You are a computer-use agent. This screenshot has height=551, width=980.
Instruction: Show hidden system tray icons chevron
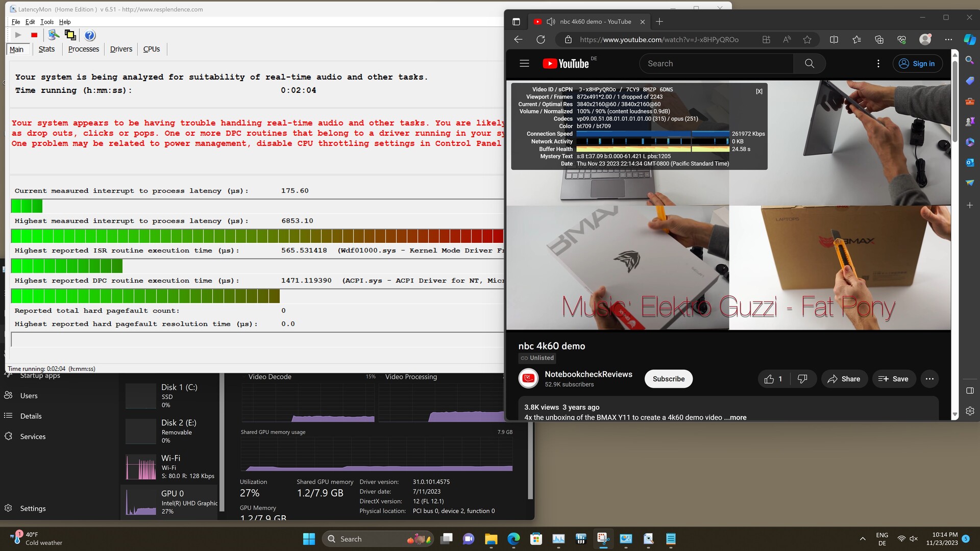(863, 539)
